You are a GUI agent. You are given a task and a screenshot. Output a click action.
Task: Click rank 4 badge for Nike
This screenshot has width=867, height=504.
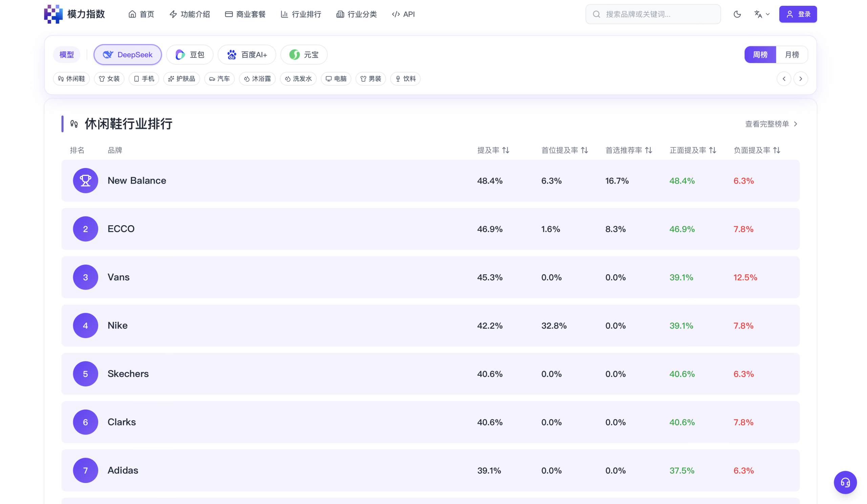pyautogui.click(x=85, y=325)
